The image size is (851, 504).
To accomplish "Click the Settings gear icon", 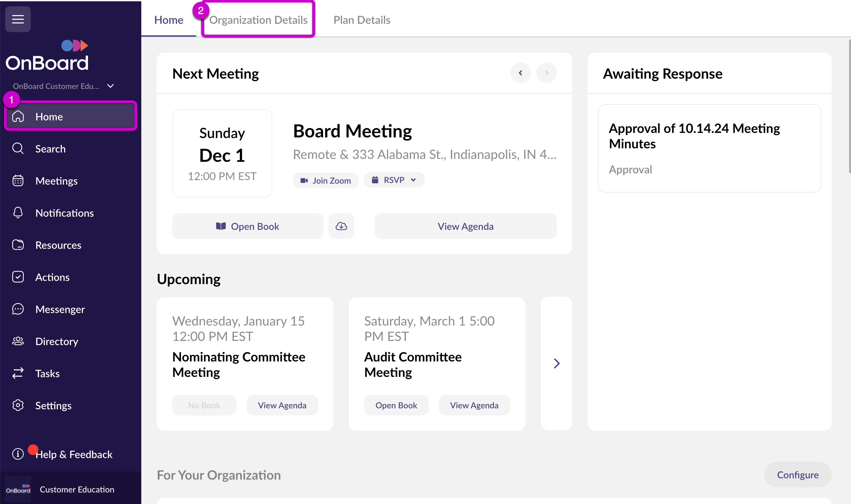I will pyautogui.click(x=18, y=405).
